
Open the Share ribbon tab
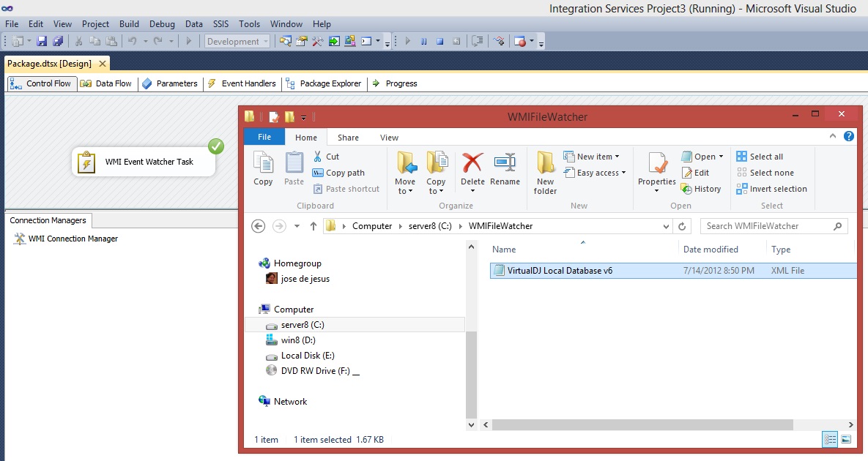click(x=348, y=138)
